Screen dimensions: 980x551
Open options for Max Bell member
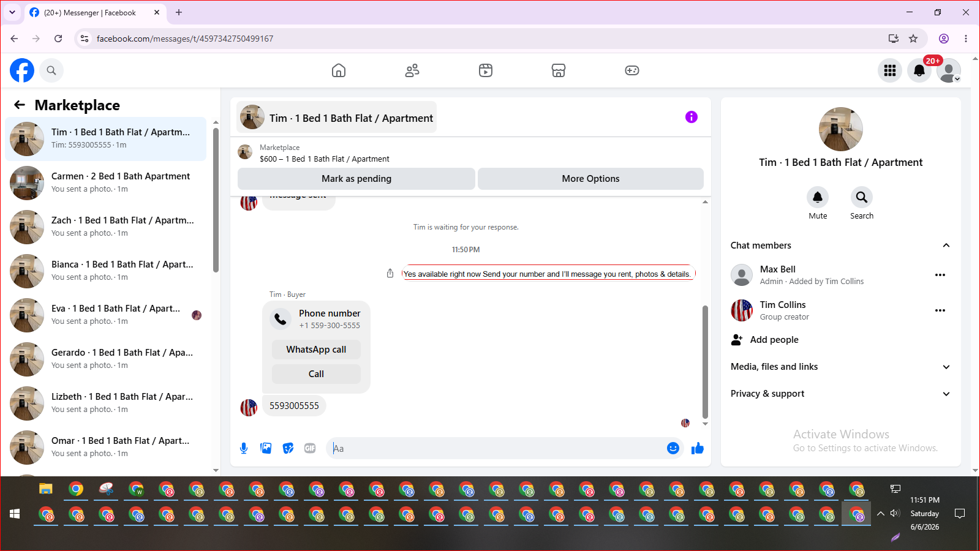tap(940, 275)
